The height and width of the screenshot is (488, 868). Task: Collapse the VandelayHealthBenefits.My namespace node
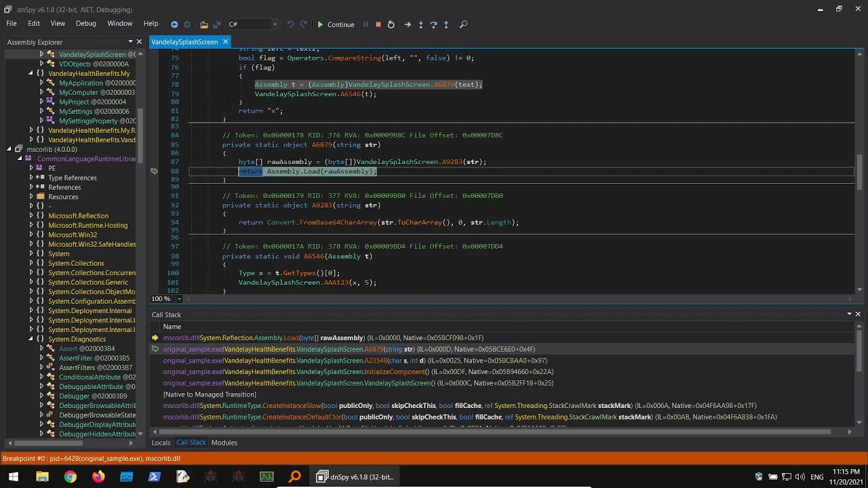click(x=31, y=73)
